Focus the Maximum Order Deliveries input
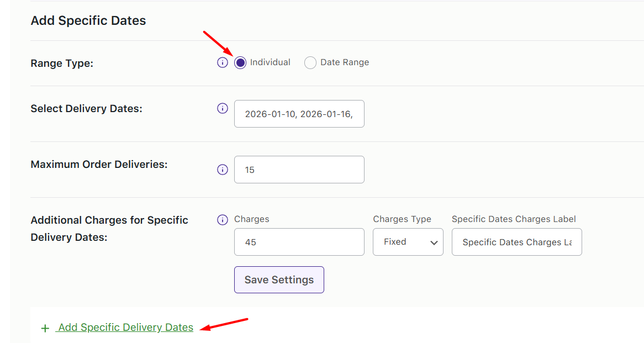This screenshot has height=343, width=644. (x=299, y=170)
